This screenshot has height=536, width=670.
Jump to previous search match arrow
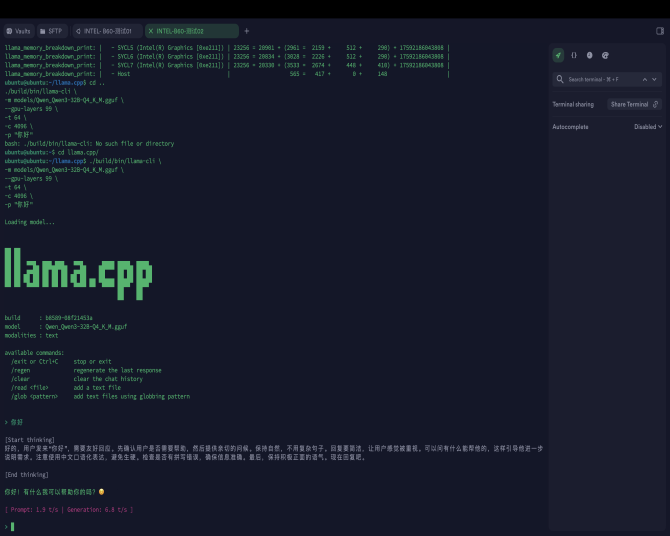click(x=645, y=80)
